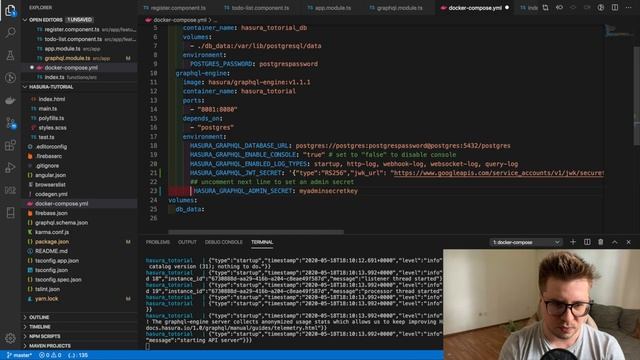Switch to the app.module.ts editor tab
Image resolution: width=640 pixels, height=360 pixels.
(332, 8)
